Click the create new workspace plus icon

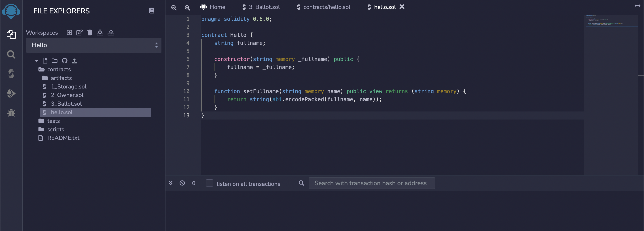pyautogui.click(x=69, y=32)
